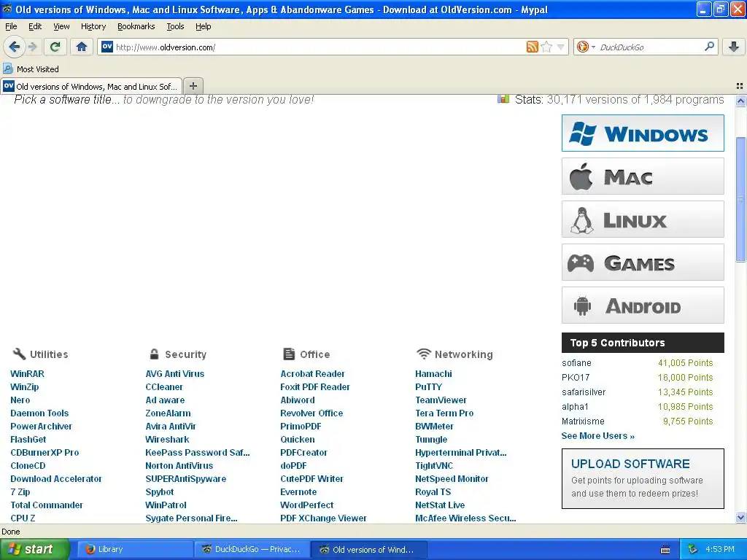Viewport: 747px width, 560px height.
Task: Click the on-screen keyboard tray icon
Action: pyautogui.click(x=665, y=550)
